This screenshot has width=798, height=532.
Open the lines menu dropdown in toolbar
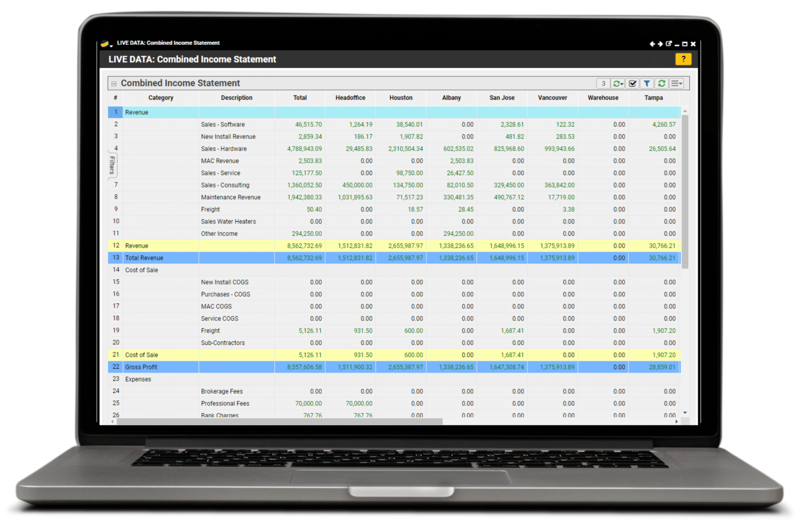tap(676, 83)
